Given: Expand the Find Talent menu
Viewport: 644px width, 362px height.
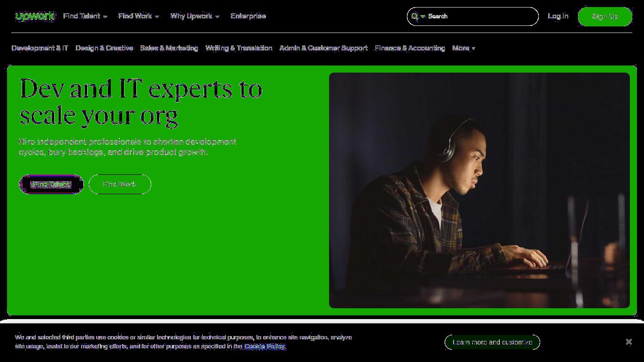Looking at the screenshot, I should pos(85,16).
